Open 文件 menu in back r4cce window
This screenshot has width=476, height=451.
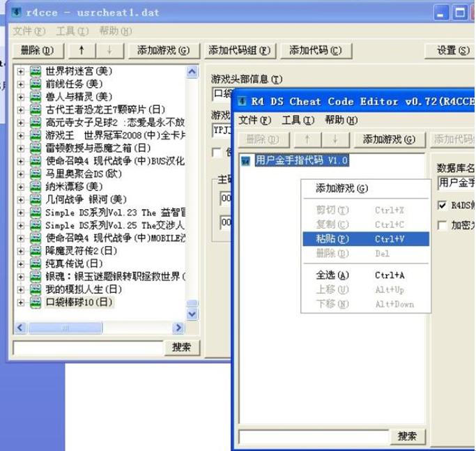(29, 31)
